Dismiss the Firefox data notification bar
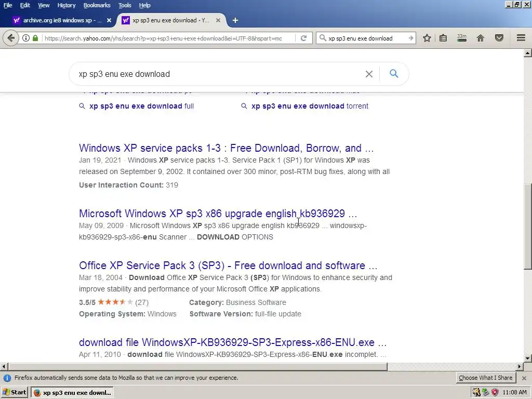532x399 pixels. pos(524,378)
